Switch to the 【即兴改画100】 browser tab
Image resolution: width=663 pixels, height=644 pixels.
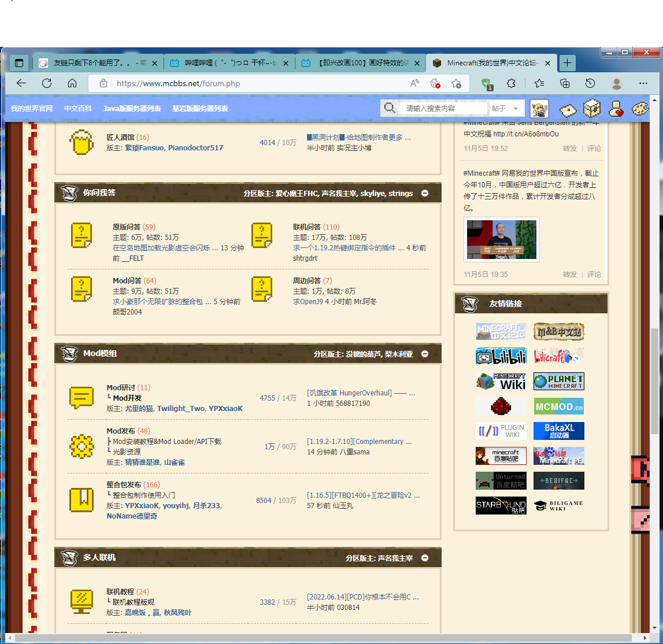point(360,63)
